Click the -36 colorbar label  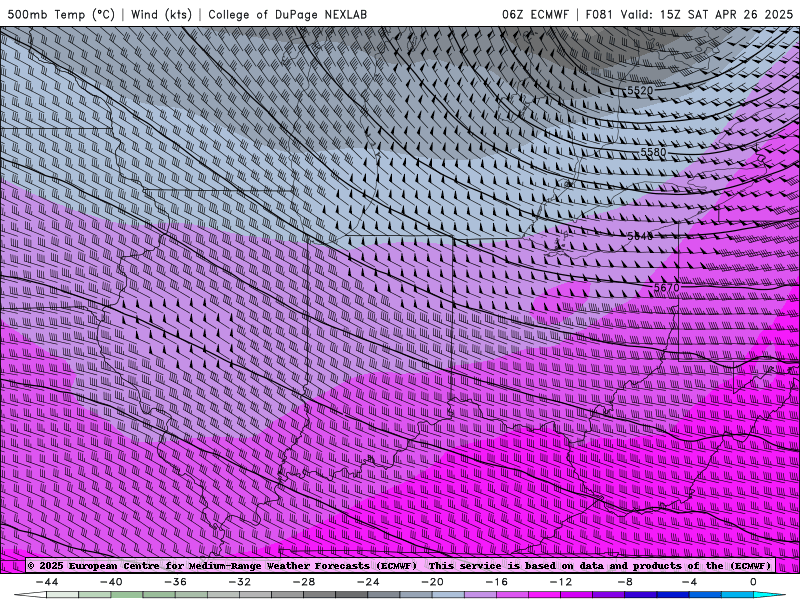[x=176, y=582]
